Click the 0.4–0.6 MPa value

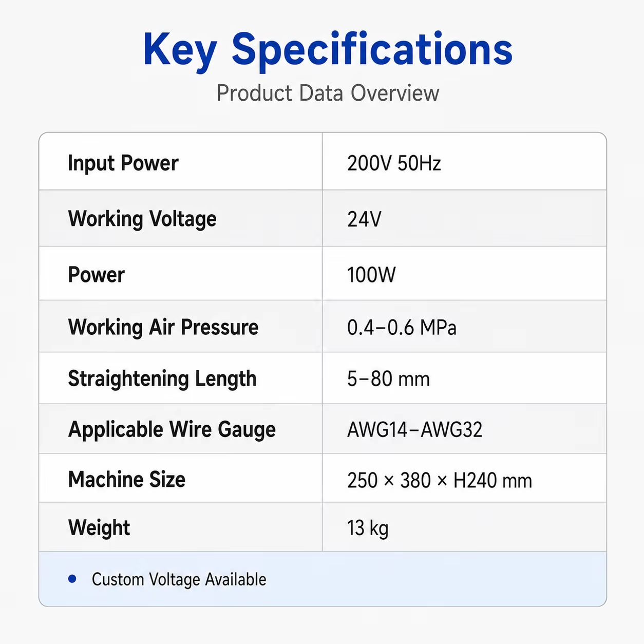coord(402,327)
